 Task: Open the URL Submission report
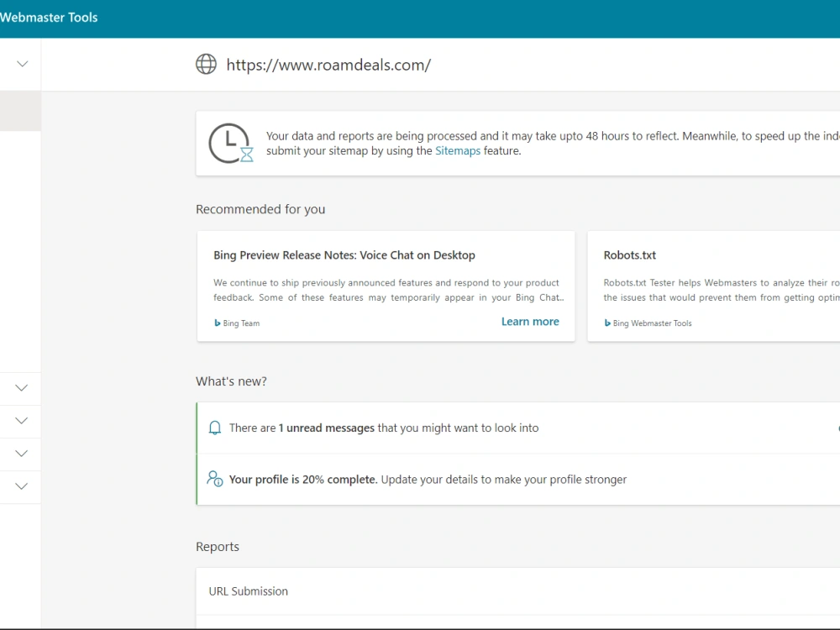coord(248,591)
